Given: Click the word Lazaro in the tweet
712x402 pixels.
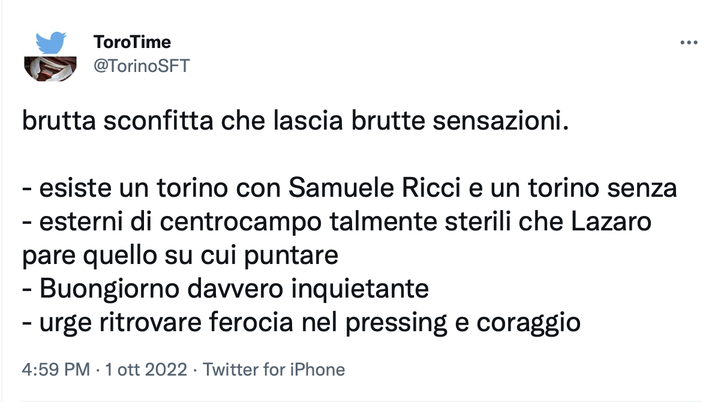Looking at the screenshot, I should click(x=611, y=222).
